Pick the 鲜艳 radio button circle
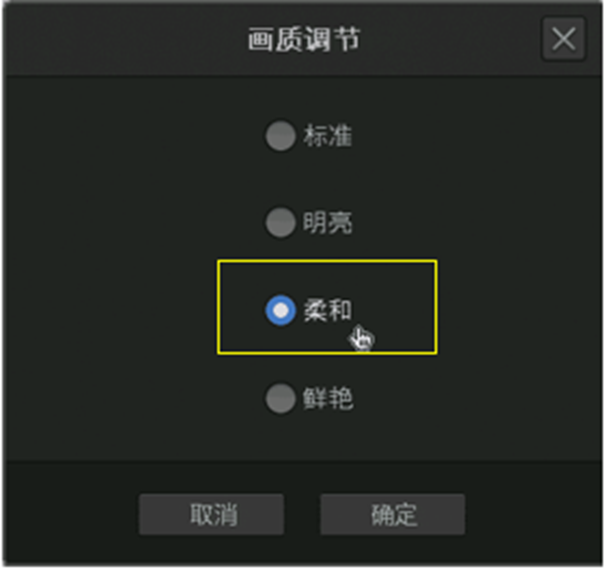Viewport: 605px width, 569px height. (281, 398)
